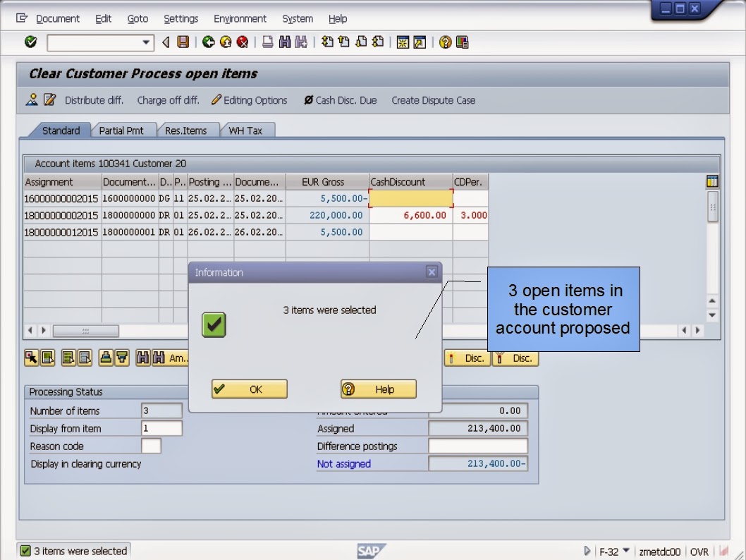This screenshot has width=746, height=560.
Task: Click the Cash Disc. Due button
Action: tap(340, 100)
